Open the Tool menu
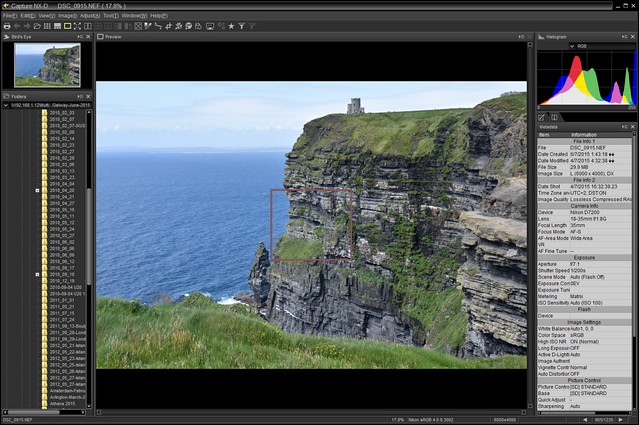This screenshot has height=425, width=639. point(110,15)
